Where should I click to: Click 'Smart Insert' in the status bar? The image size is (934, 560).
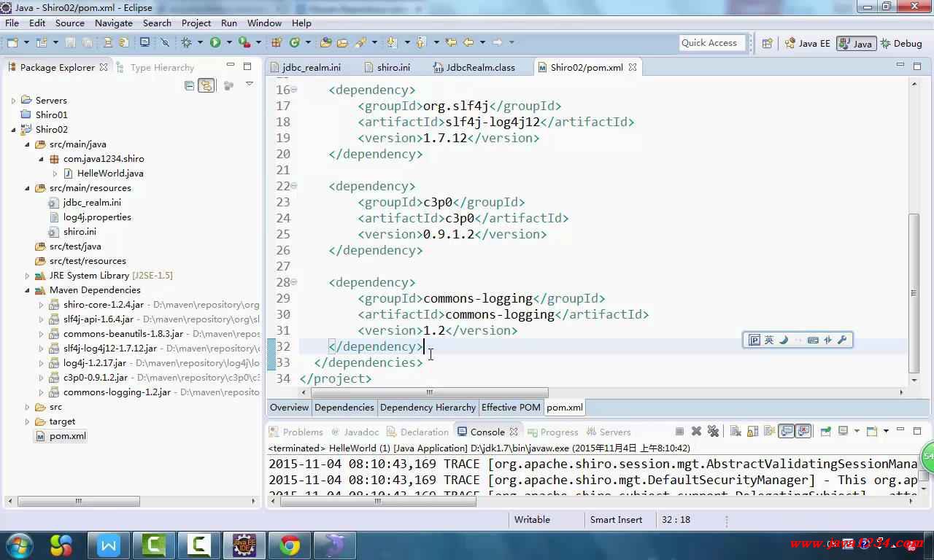617,520
